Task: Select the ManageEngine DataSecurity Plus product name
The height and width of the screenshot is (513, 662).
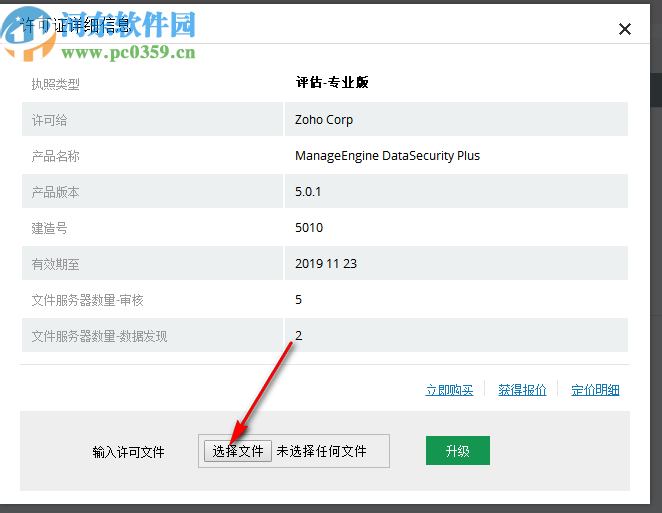Action: 387,156
